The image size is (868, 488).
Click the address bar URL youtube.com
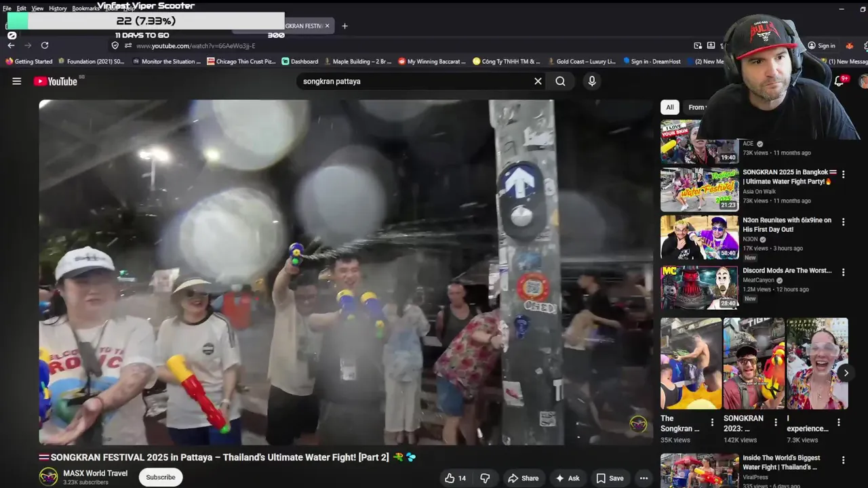[x=195, y=45]
